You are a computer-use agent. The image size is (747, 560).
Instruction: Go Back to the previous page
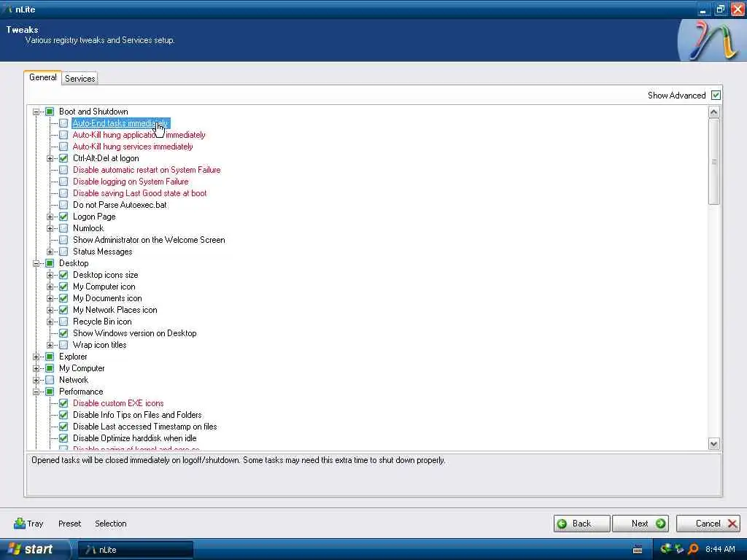click(581, 524)
